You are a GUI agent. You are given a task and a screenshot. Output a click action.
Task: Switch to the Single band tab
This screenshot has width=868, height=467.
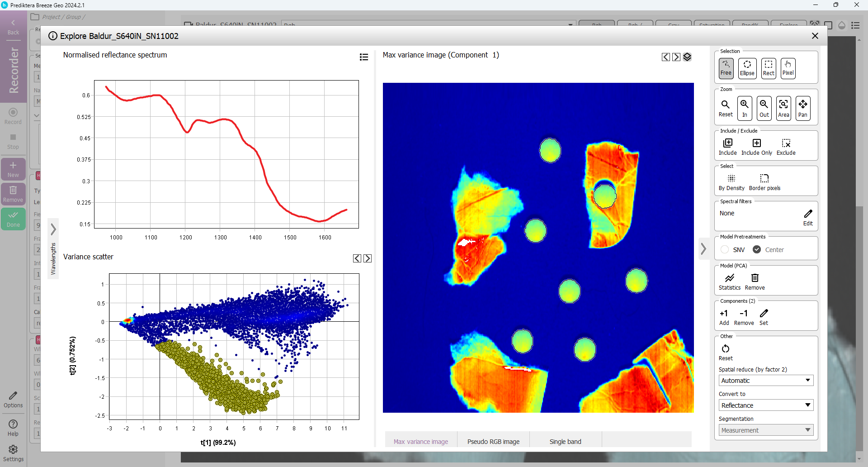(565, 442)
